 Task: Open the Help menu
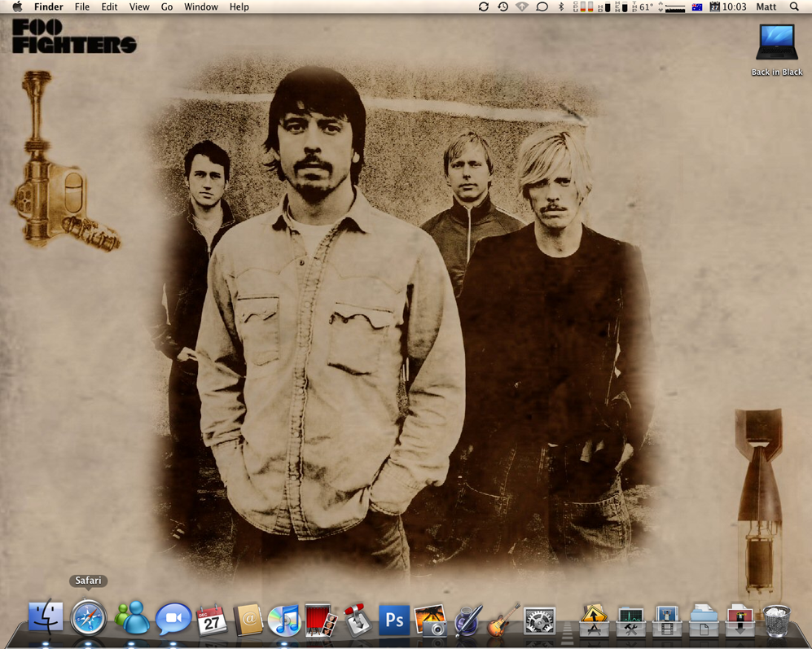point(239,7)
